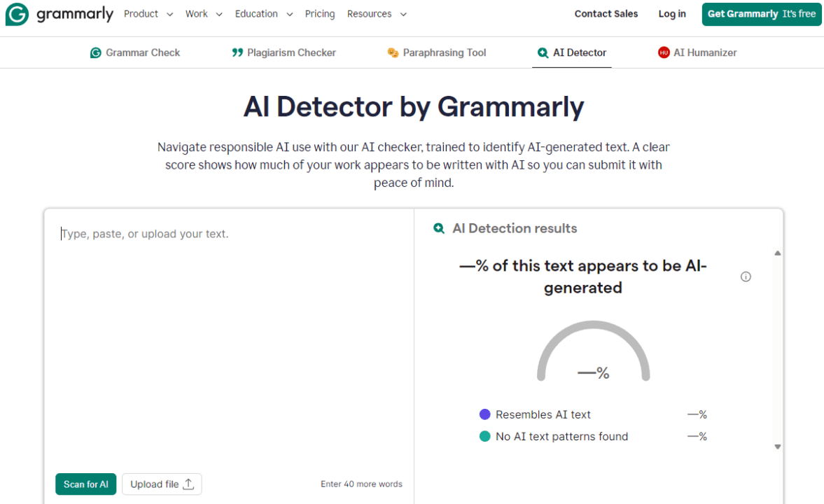This screenshot has height=504, width=824.
Task: Open the Contact Sales link
Action: (x=606, y=13)
